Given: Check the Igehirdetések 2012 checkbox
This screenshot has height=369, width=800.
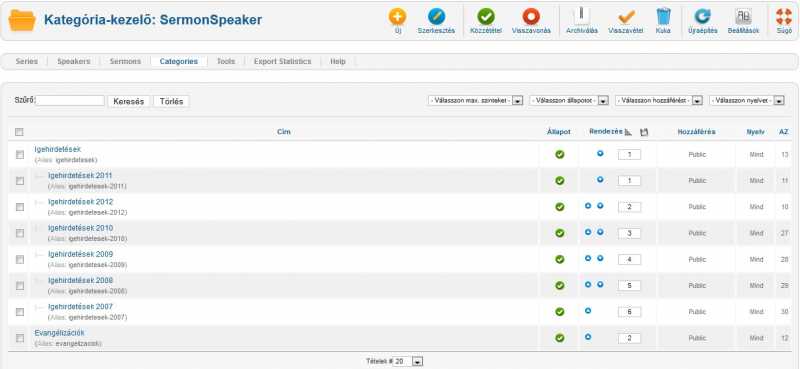Looking at the screenshot, I should [20, 207].
